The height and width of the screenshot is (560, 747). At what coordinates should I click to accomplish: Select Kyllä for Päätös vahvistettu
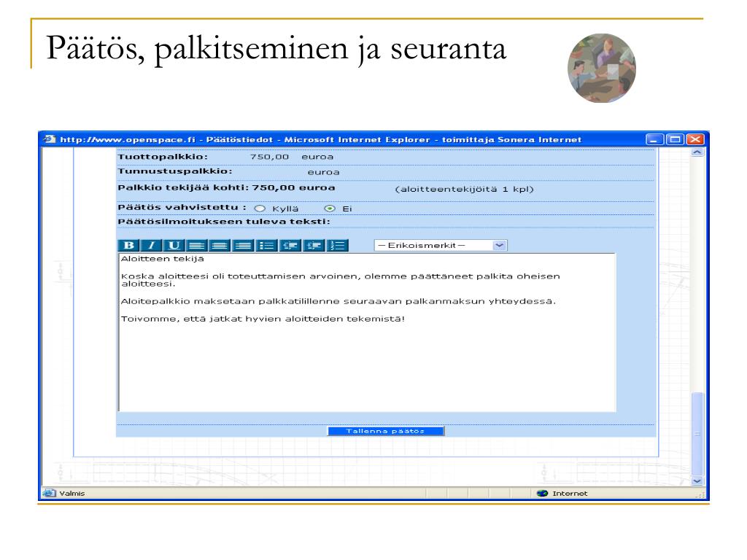[260, 209]
